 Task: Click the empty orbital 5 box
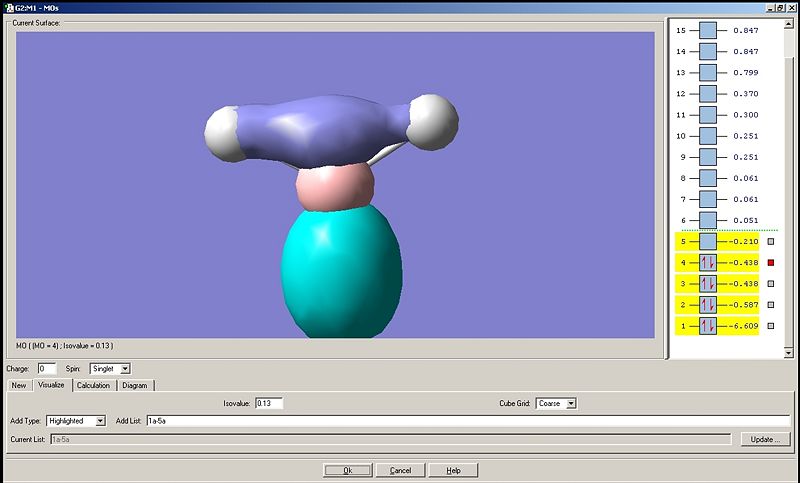tap(708, 242)
